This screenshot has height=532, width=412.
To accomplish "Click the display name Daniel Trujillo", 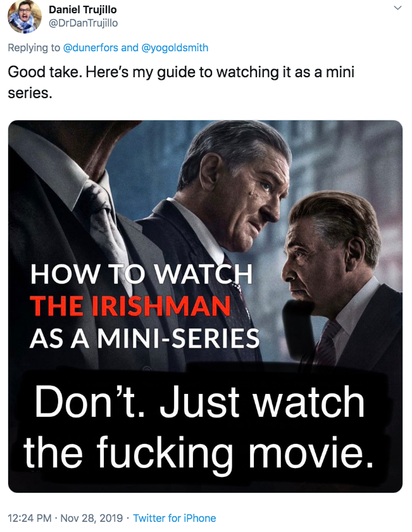I will 83,9.
